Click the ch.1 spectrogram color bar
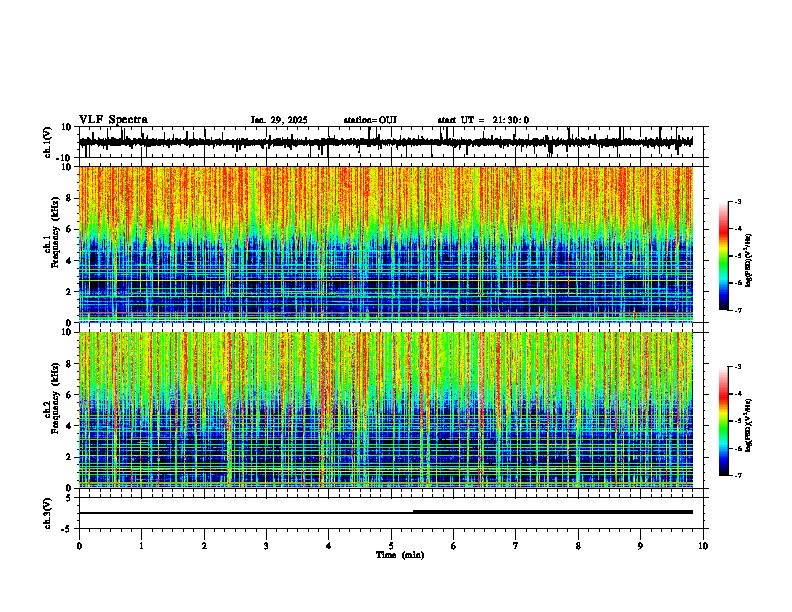 (724, 256)
